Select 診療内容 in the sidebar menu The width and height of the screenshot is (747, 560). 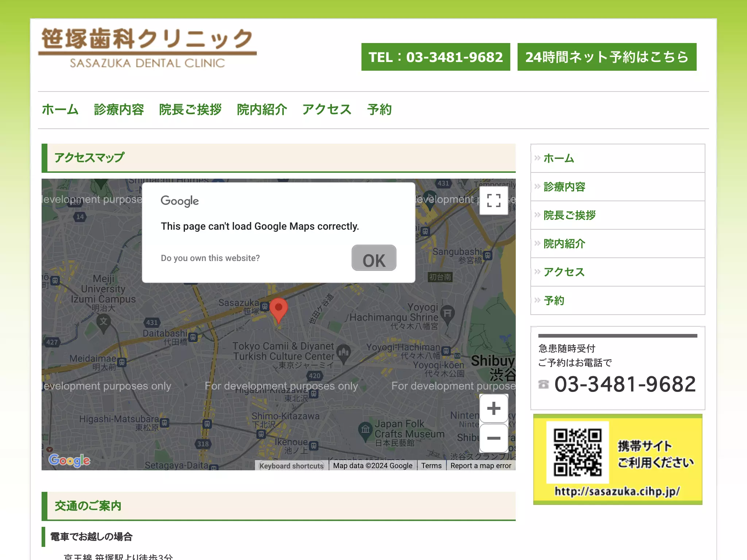(618, 187)
